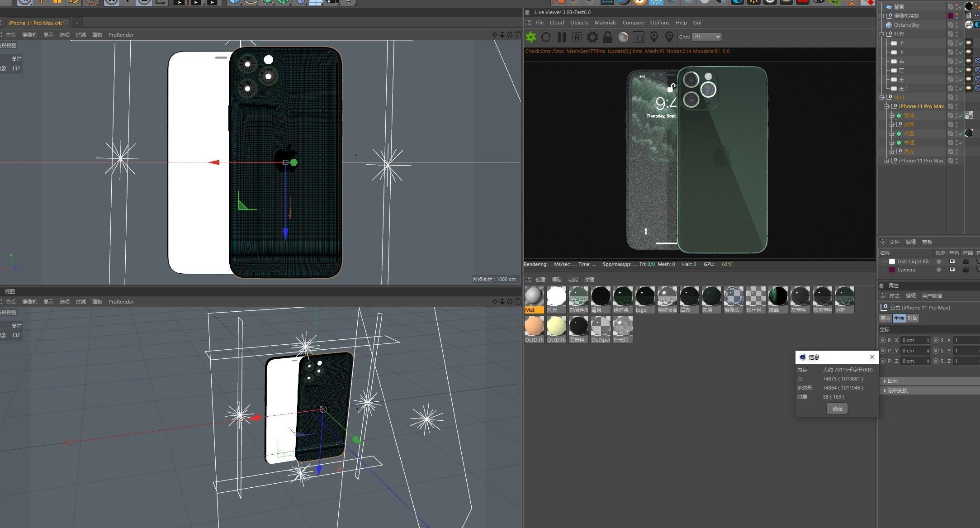Expand the 中框 subdivision node

(891, 143)
